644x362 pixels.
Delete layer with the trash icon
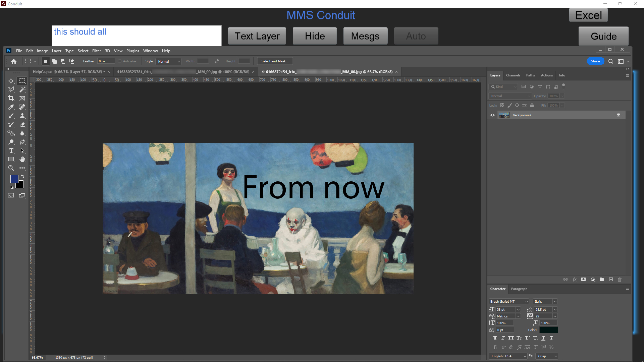(620, 280)
